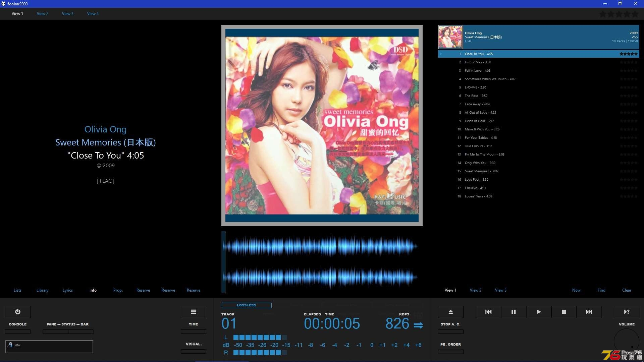The image size is (644, 362).
Task: Open the hamburger menu button
Action: click(x=194, y=312)
